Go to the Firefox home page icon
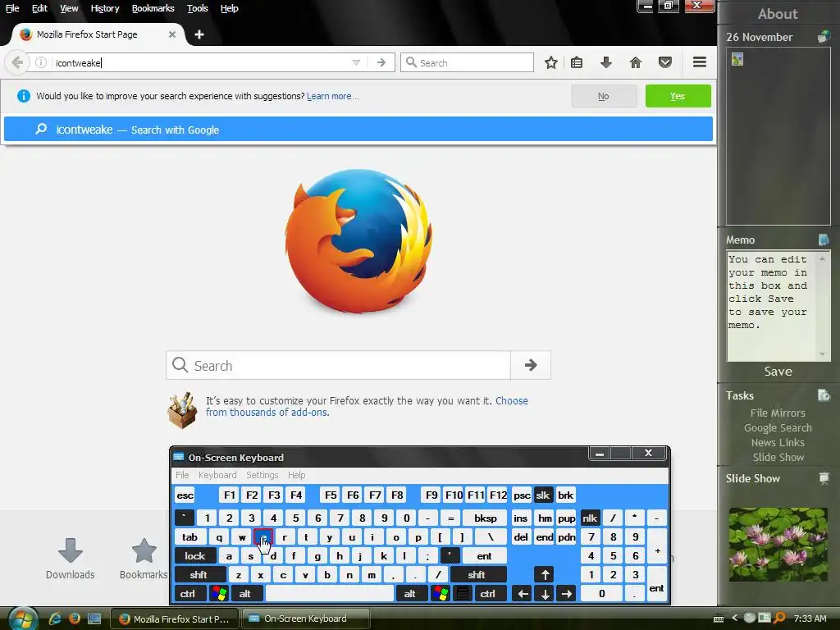This screenshot has height=630, width=840. point(636,62)
